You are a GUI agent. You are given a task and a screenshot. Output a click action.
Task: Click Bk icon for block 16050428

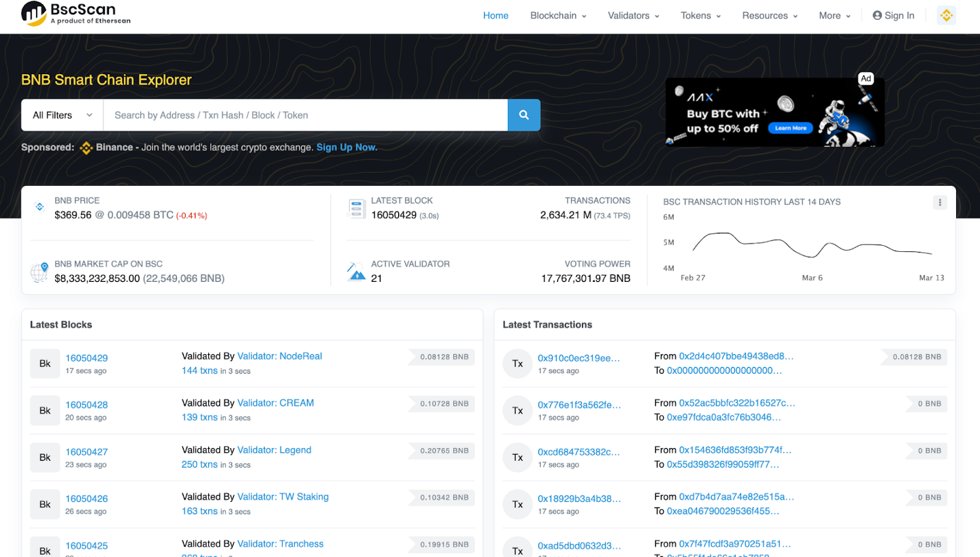[x=45, y=411]
